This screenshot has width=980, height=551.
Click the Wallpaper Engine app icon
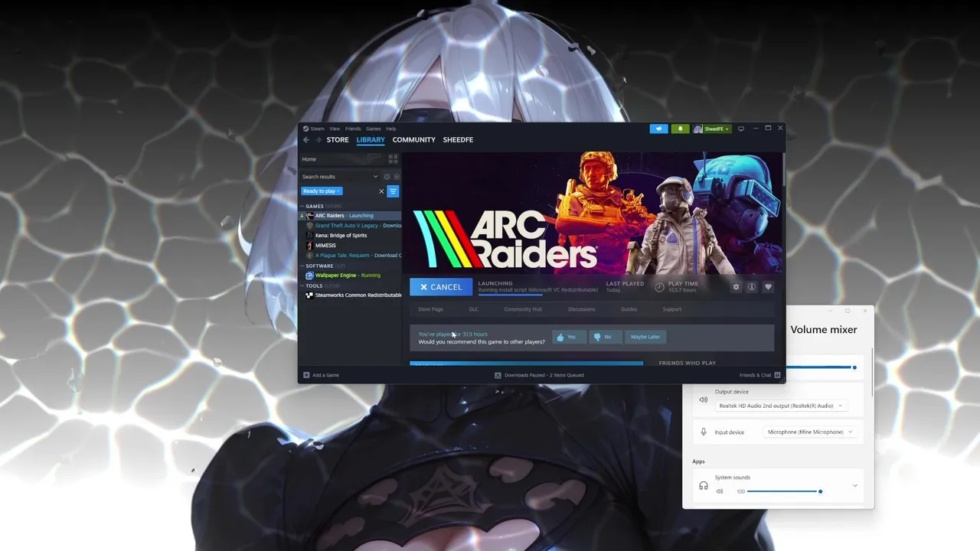pyautogui.click(x=309, y=275)
